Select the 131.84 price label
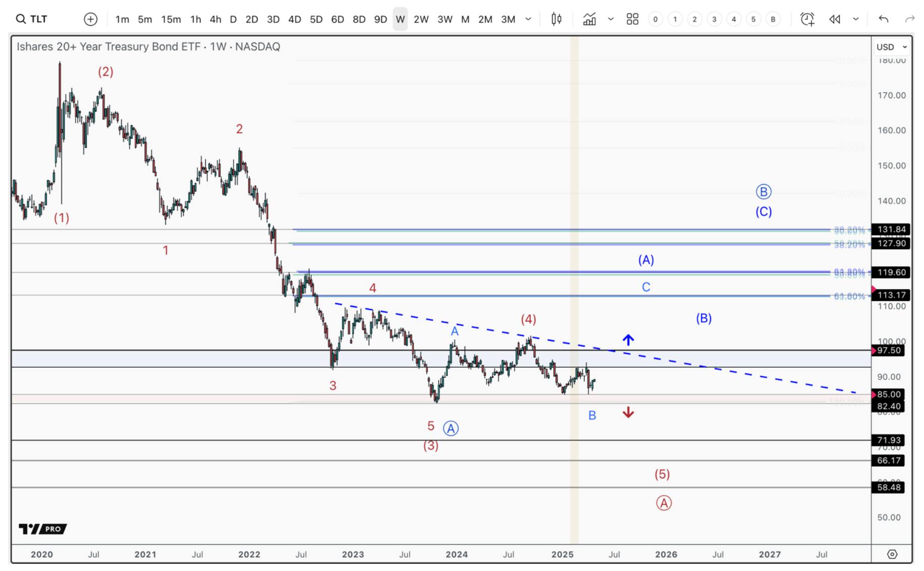Screen dimensions: 924x571 coord(891,230)
